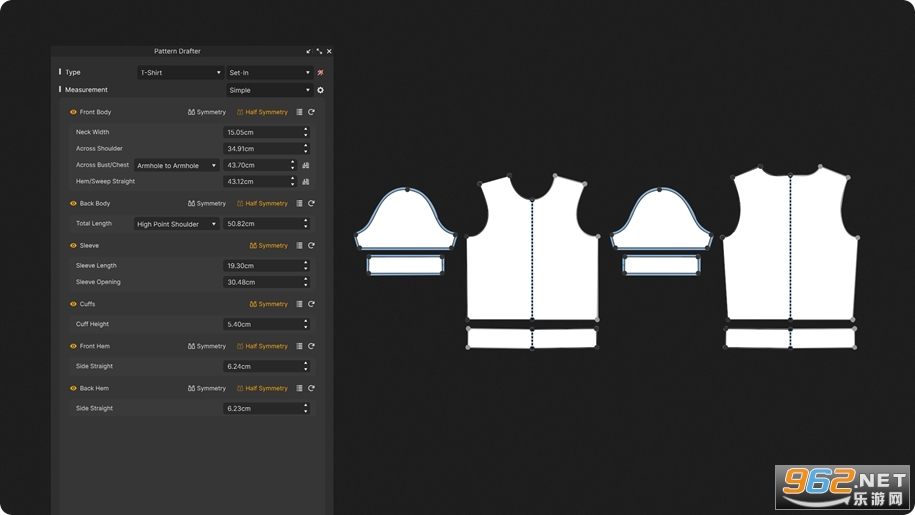Screen dimensions: 915x515
Task: Click the Sleeve Opening 30.48cm field
Action: (266, 282)
